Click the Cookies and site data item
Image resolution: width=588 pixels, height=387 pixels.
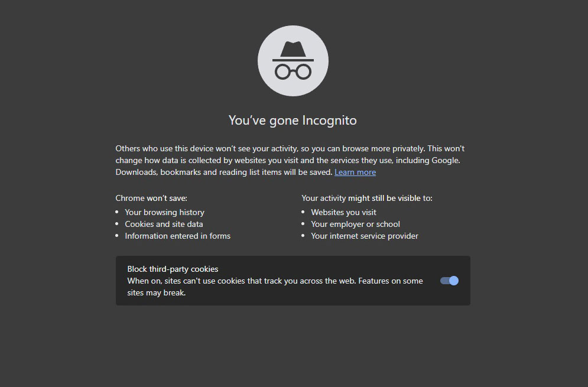[164, 225]
